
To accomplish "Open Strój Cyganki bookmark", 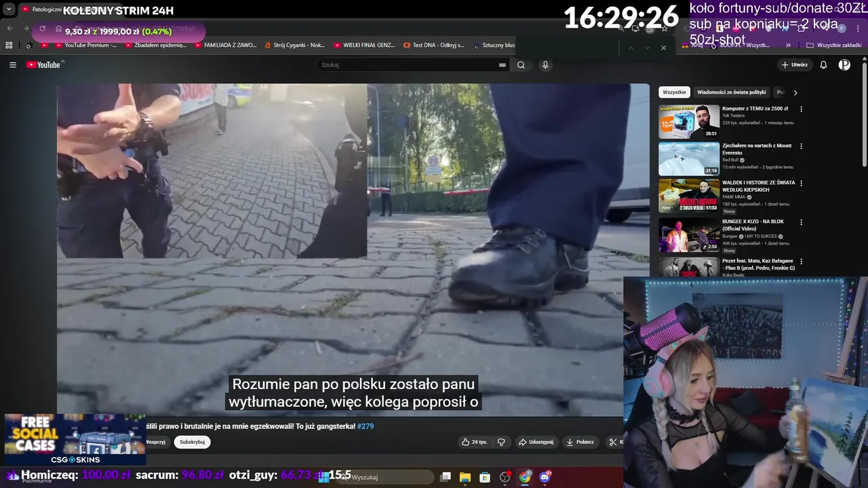I will click(295, 45).
